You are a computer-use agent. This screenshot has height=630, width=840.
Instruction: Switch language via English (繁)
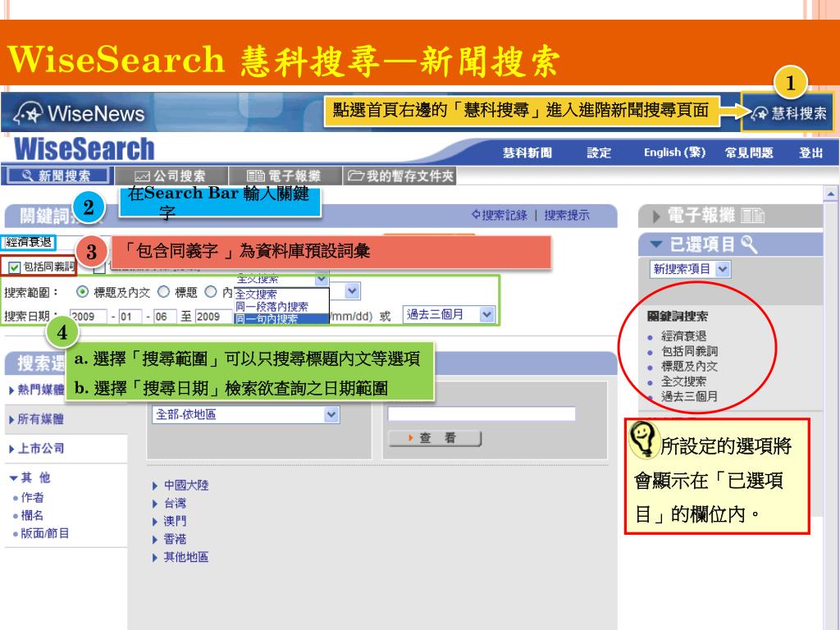click(x=674, y=153)
